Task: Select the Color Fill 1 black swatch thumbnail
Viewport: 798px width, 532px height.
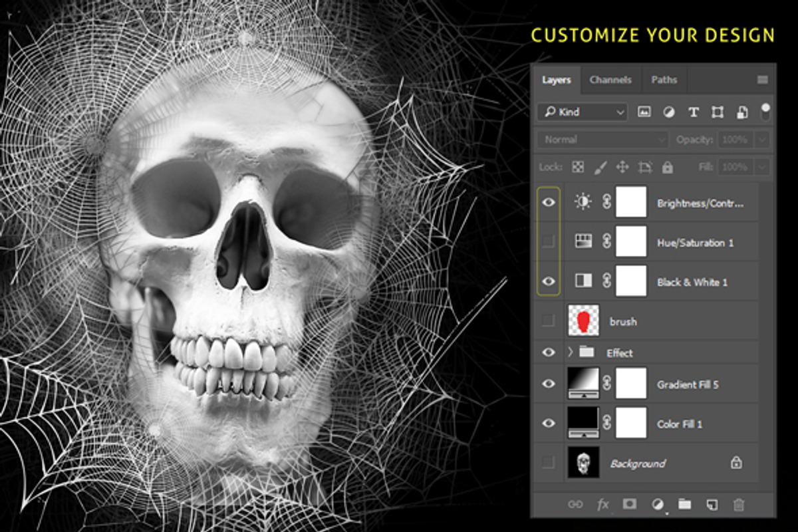Action: coord(583,423)
